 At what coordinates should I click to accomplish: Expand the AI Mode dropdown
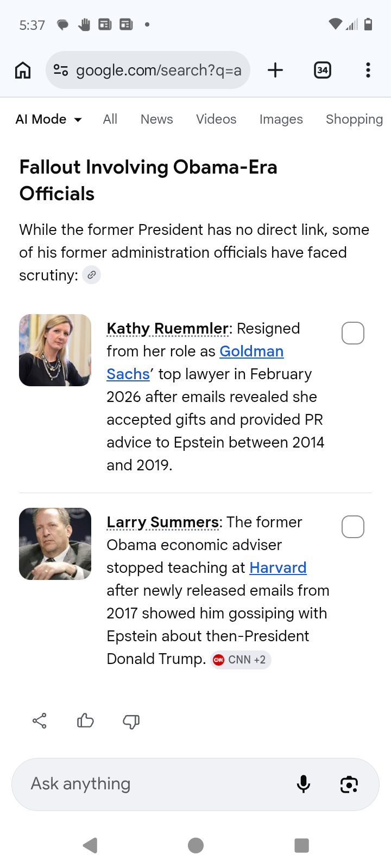49,119
